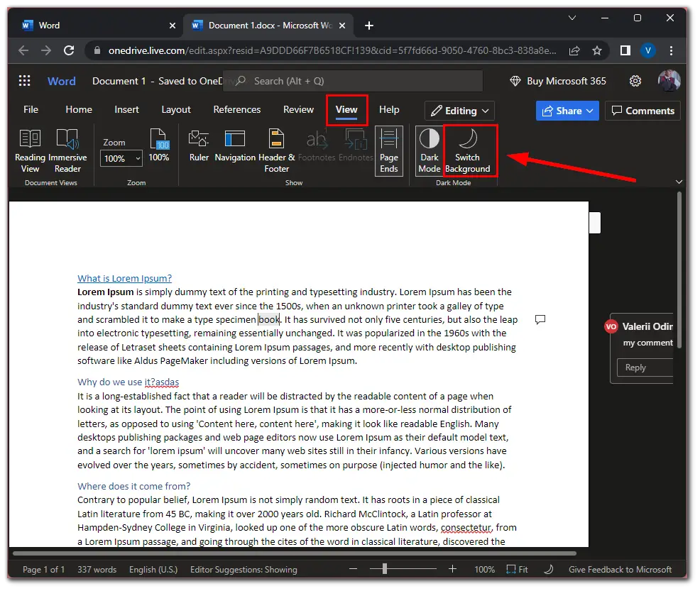Viewport: 700px width, 591px height.
Task: Click the '337 words' count
Action: pos(97,569)
